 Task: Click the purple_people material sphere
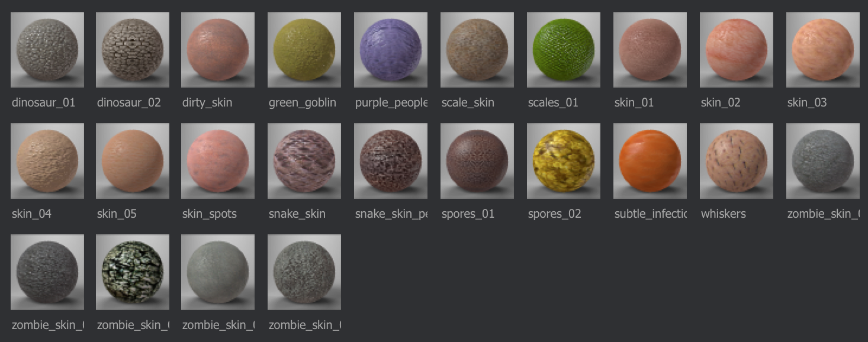[x=391, y=50]
